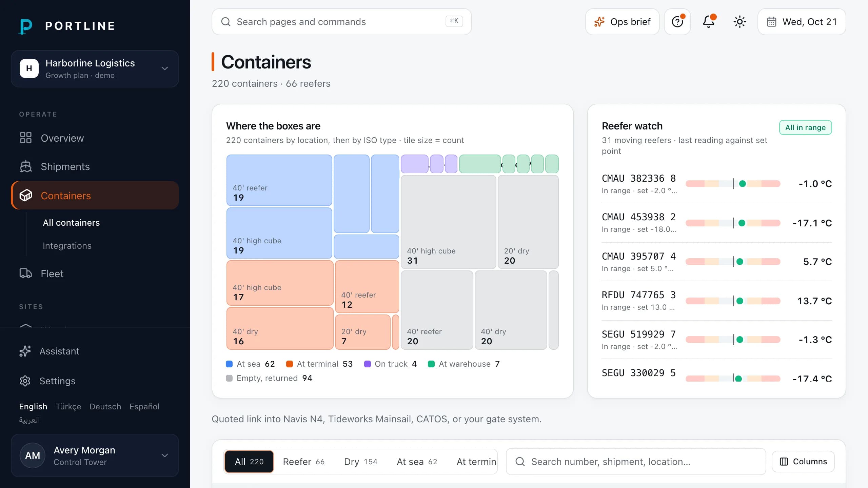This screenshot has height=488, width=868.
Task: Open Integrations submenu item
Action: coord(67,246)
